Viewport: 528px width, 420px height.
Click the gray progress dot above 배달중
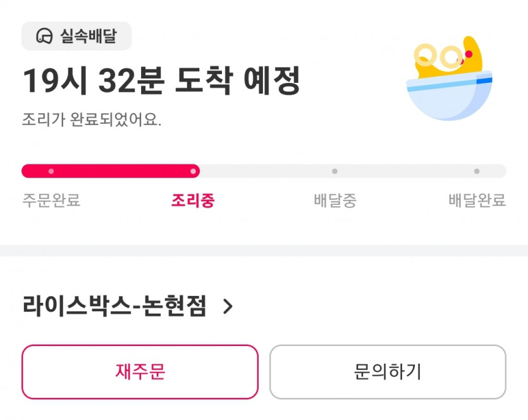[x=335, y=171]
